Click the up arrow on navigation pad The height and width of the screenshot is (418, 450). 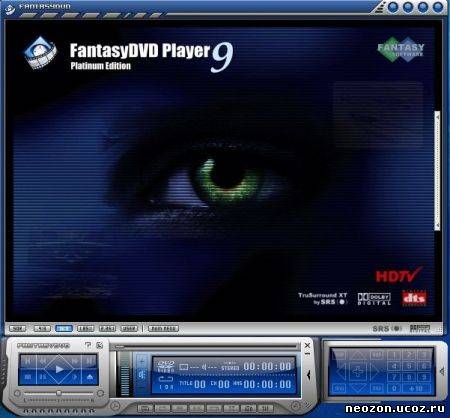358,355
